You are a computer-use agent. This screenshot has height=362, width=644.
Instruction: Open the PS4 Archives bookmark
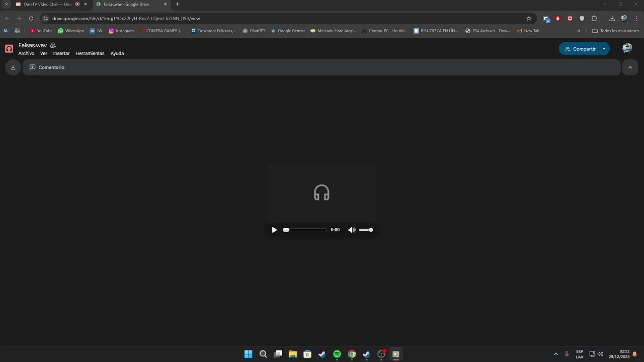click(488, 31)
